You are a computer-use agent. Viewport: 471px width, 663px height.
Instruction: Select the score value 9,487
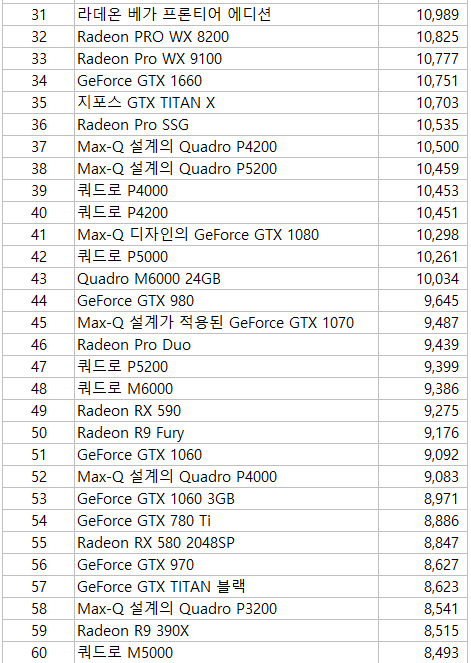pyautogui.click(x=441, y=323)
